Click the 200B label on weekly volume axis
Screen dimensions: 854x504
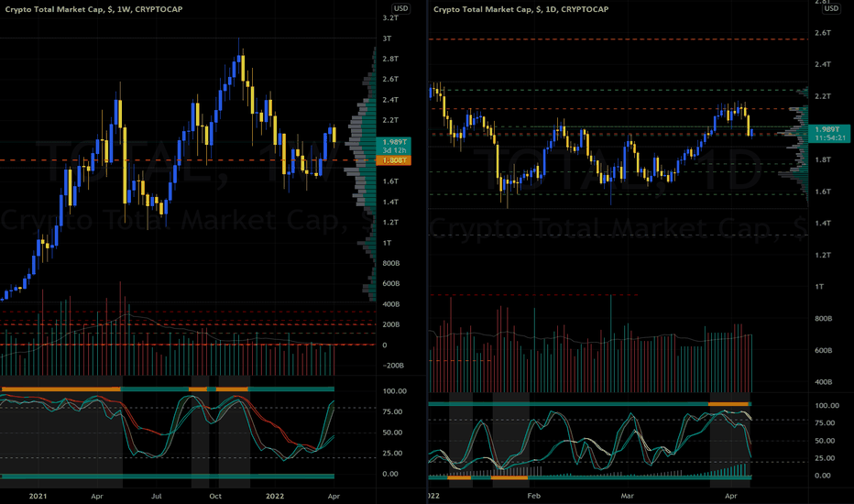[x=391, y=324]
